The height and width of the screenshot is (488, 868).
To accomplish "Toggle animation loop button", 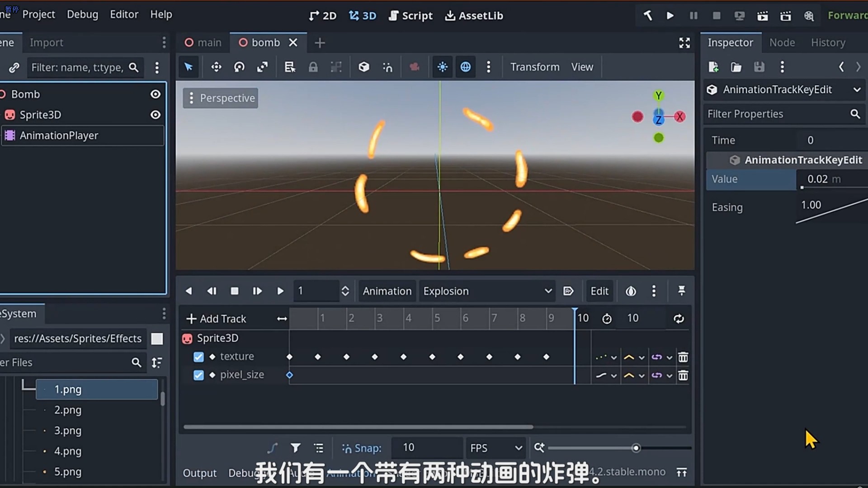I will coord(679,319).
